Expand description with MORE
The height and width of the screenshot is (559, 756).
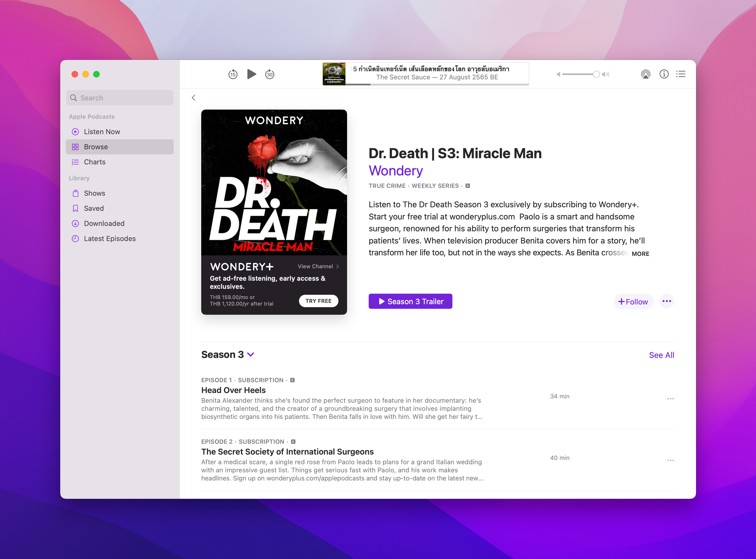click(x=640, y=254)
